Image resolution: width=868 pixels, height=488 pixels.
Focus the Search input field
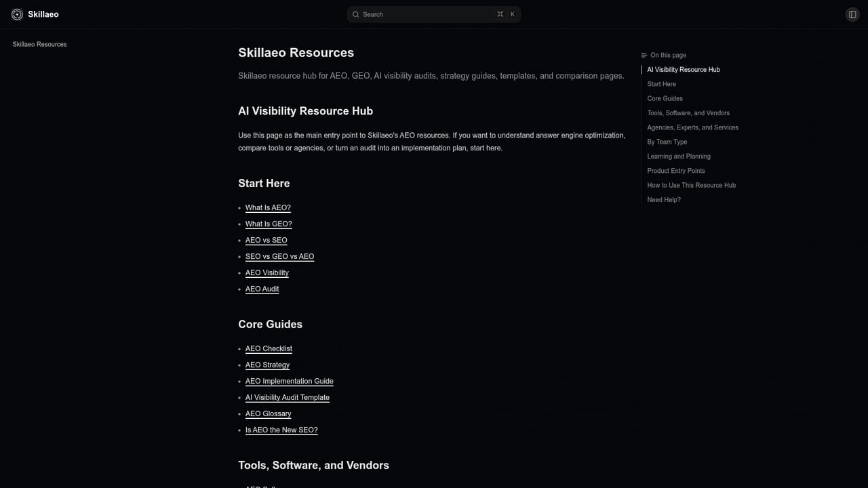pyautogui.click(x=434, y=14)
